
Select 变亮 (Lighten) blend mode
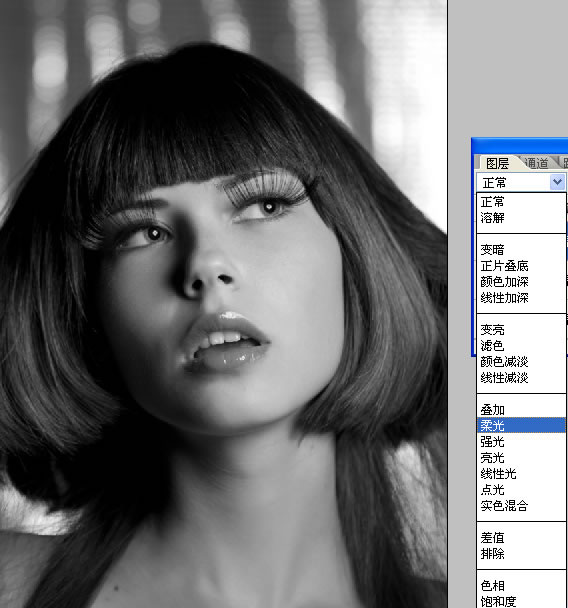pos(521,330)
